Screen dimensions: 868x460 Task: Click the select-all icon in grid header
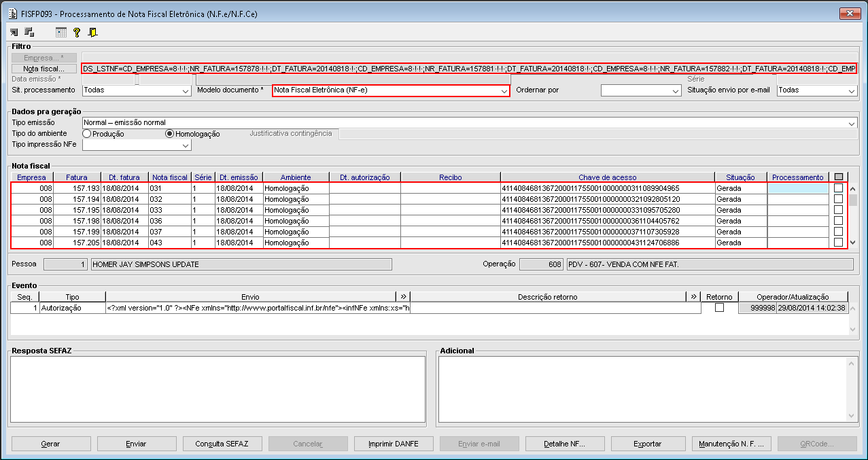point(838,177)
